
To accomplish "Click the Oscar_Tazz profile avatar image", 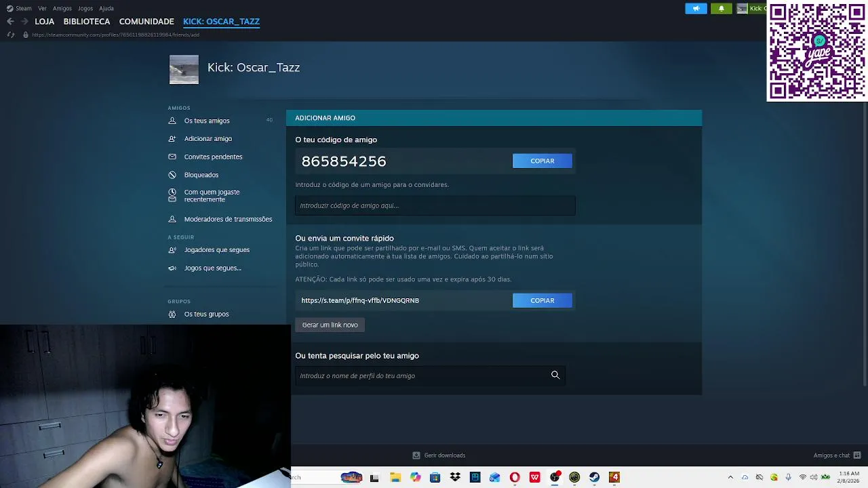I will pos(184,69).
